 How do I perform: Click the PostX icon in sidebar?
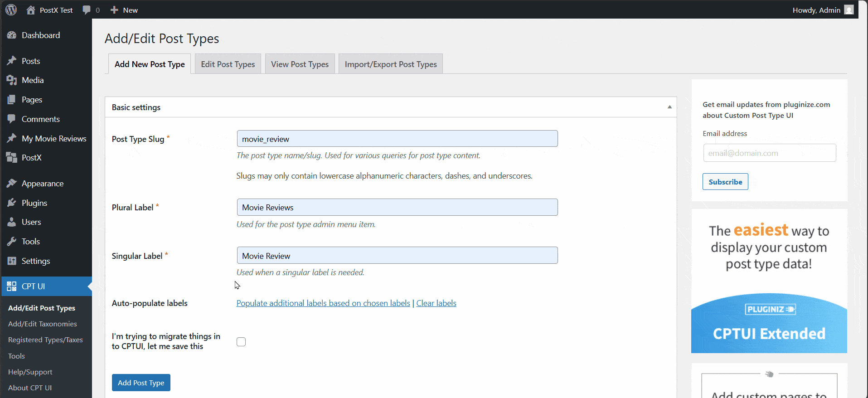pos(12,158)
